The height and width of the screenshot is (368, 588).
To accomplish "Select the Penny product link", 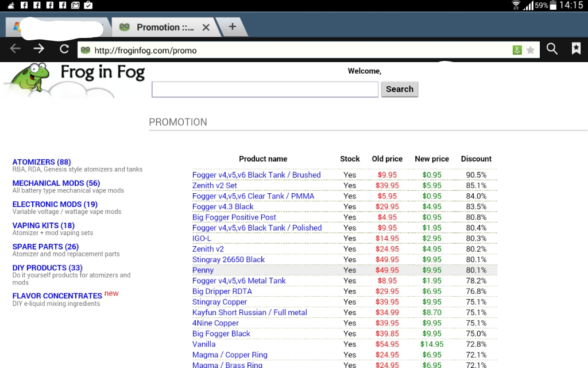I will click(x=203, y=270).
